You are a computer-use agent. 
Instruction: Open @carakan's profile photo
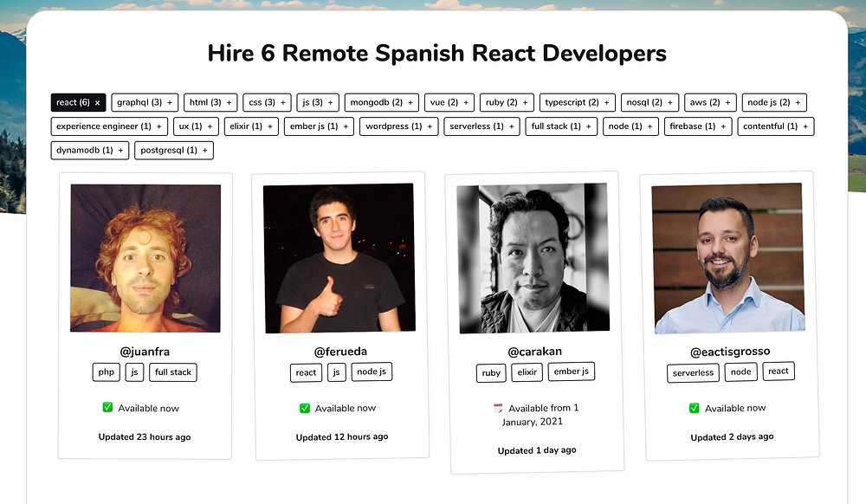coord(533,258)
